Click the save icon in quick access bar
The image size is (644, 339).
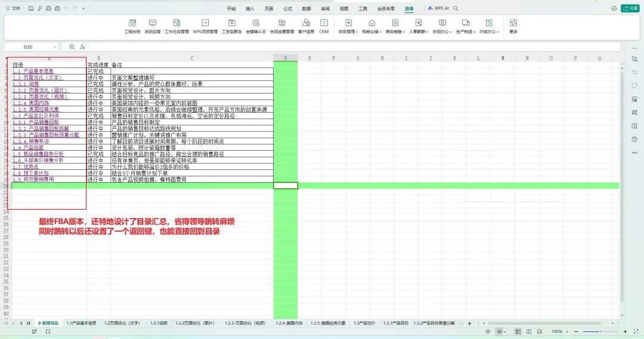31,8
